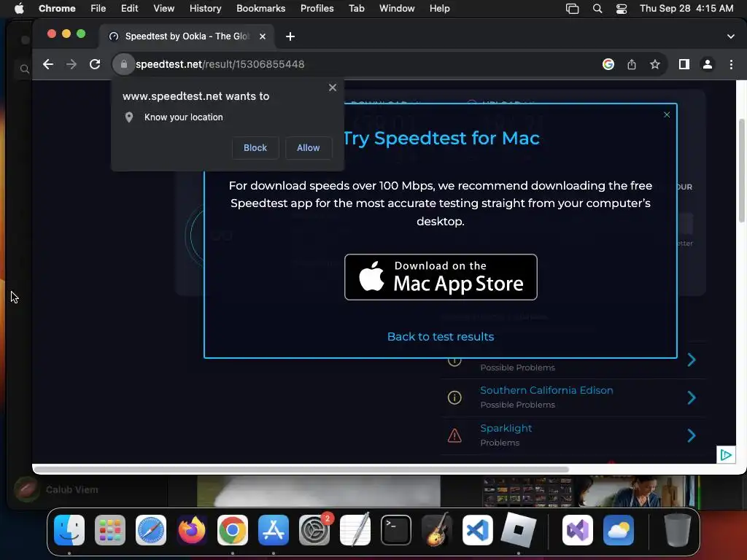Viewport: 747px width, 560px height.
Task: Open the View menu
Action: 164,9
